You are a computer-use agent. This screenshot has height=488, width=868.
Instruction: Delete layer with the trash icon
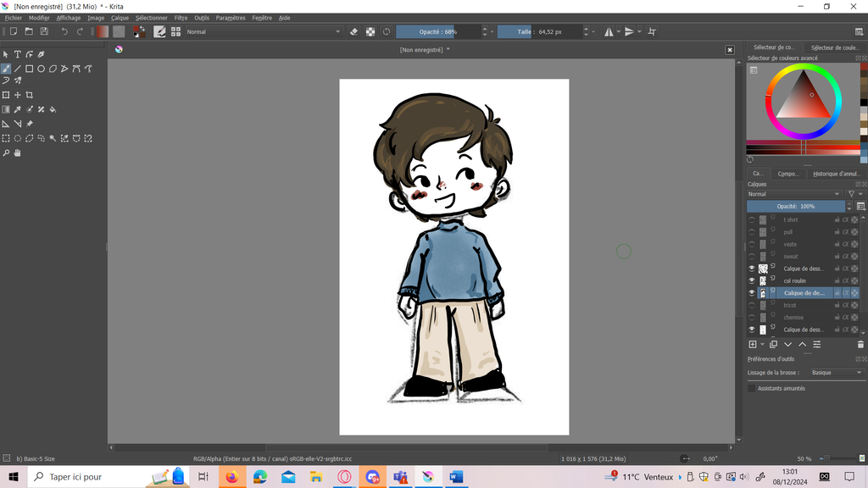[860, 345]
